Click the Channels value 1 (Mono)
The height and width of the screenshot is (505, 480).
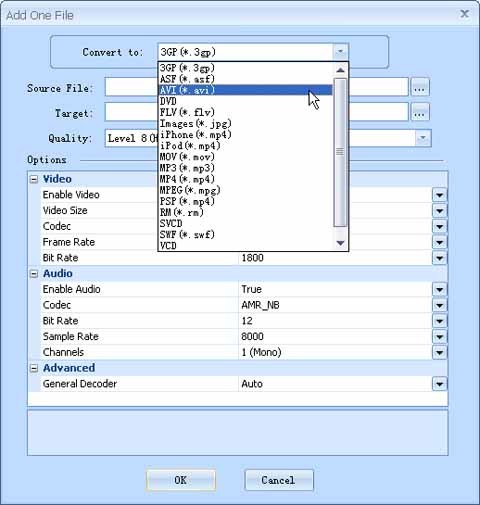pyautogui.click(x=261, y=352)
